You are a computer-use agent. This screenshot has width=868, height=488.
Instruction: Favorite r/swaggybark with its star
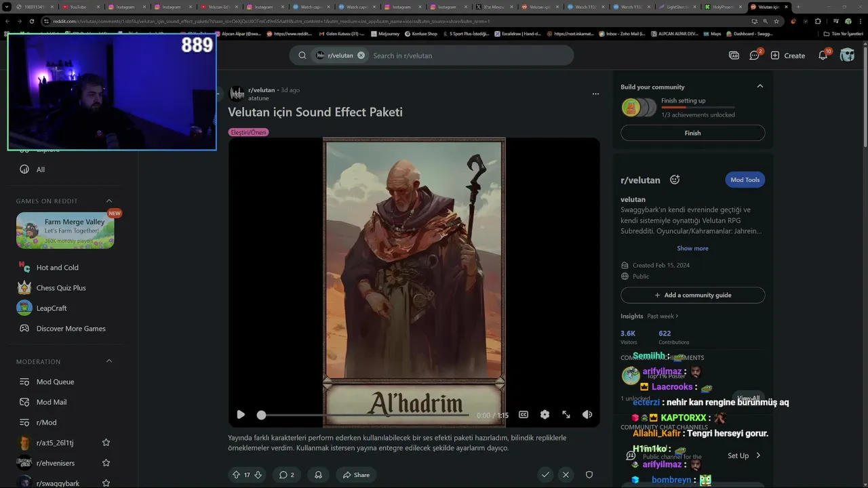click(106, 483)
